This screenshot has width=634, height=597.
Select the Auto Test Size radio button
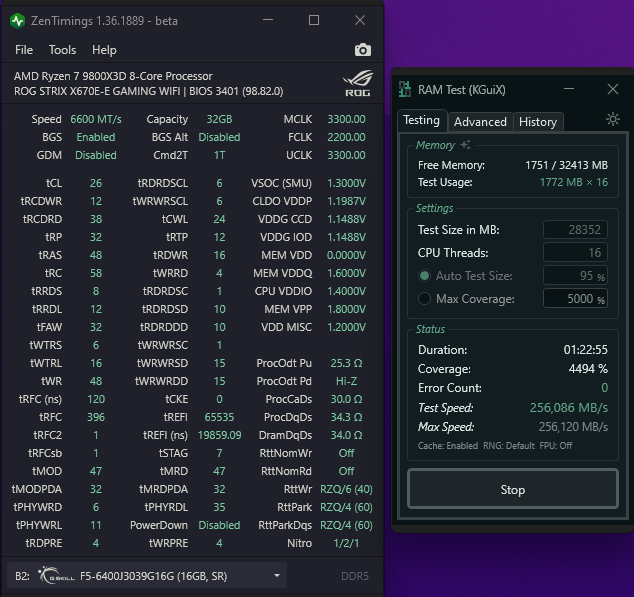point(424,276)
